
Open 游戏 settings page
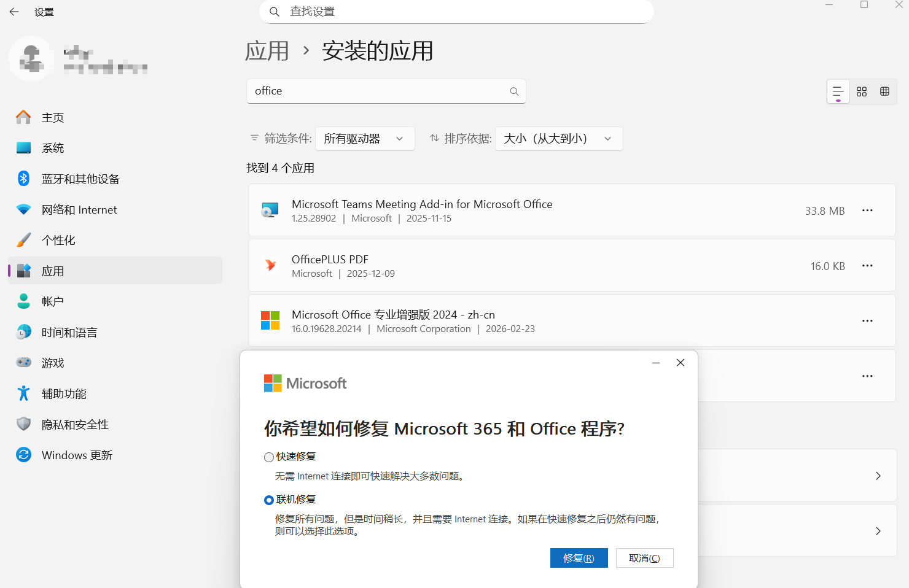[115, 363]
